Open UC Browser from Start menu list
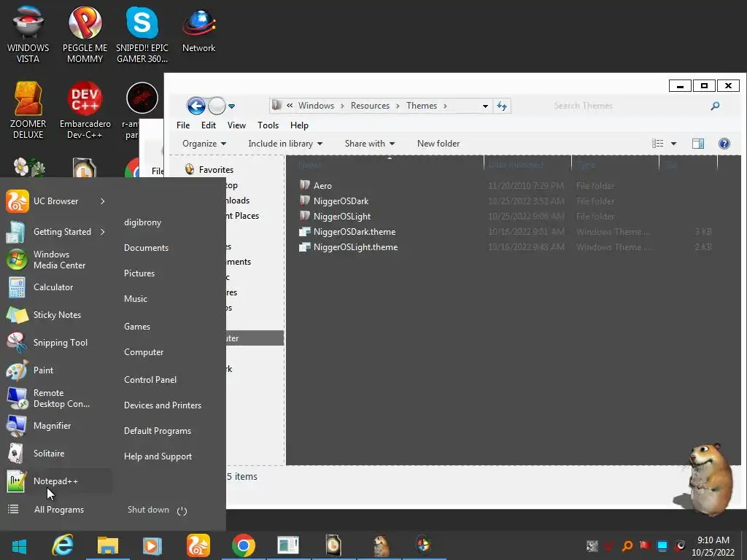Screen dimensions: 747x560 pos(55,201)
